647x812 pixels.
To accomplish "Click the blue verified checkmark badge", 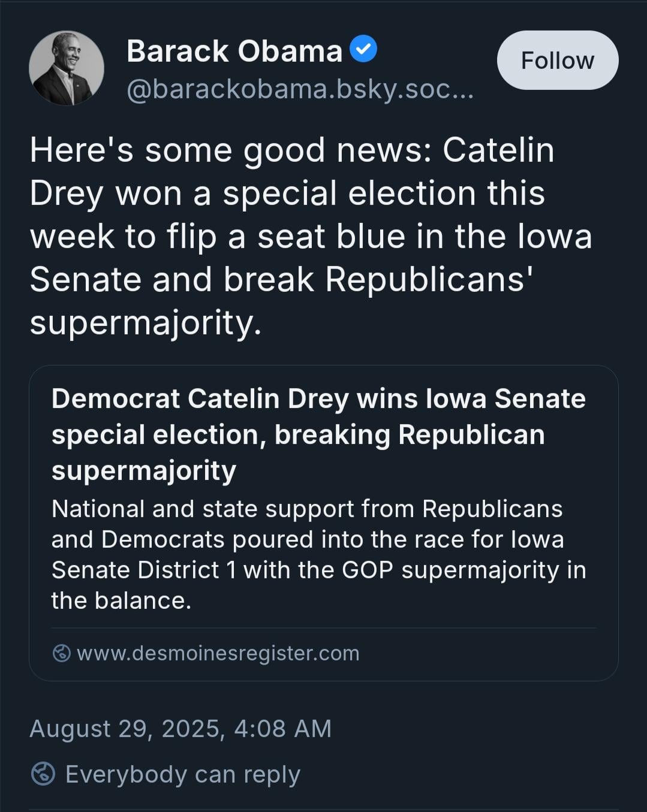I will (x=363, y=49).
